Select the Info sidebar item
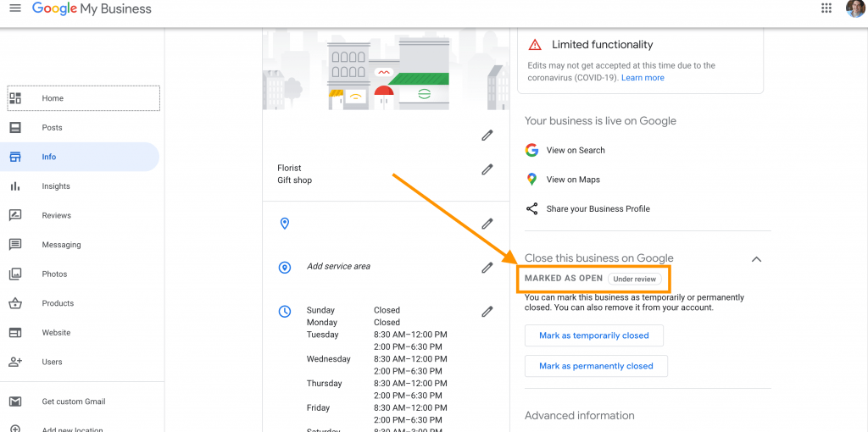Screen dimensions: 868x432 coord(80,157)
